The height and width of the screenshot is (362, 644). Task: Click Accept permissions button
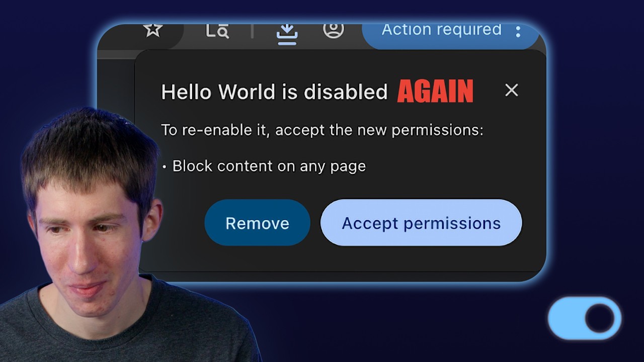[x=421, y=223]
